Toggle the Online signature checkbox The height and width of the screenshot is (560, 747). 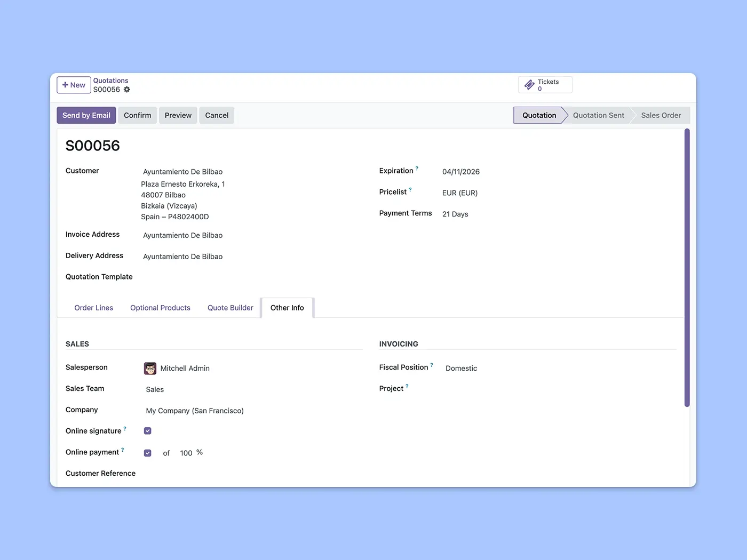click(x=148, y=431)
